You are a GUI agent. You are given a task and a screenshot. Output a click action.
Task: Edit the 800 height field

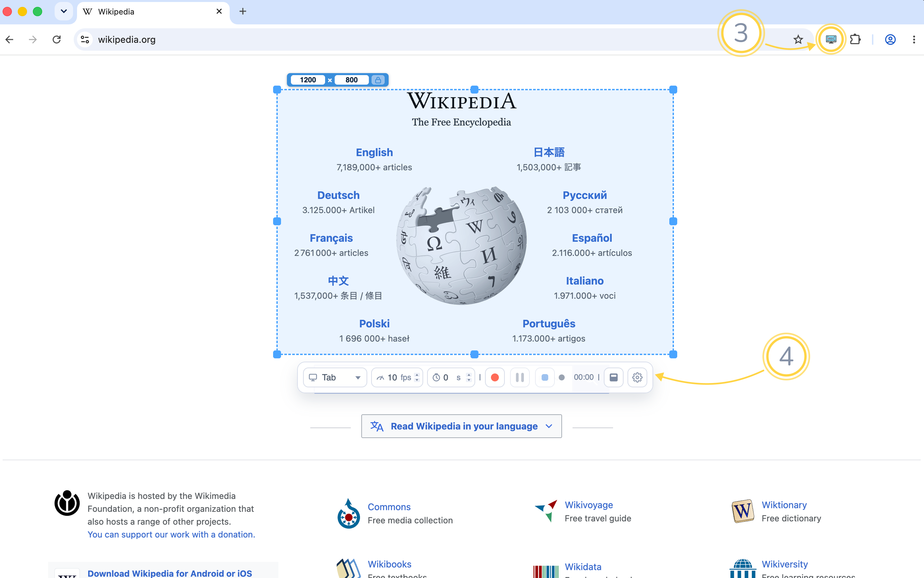[351, 80]
